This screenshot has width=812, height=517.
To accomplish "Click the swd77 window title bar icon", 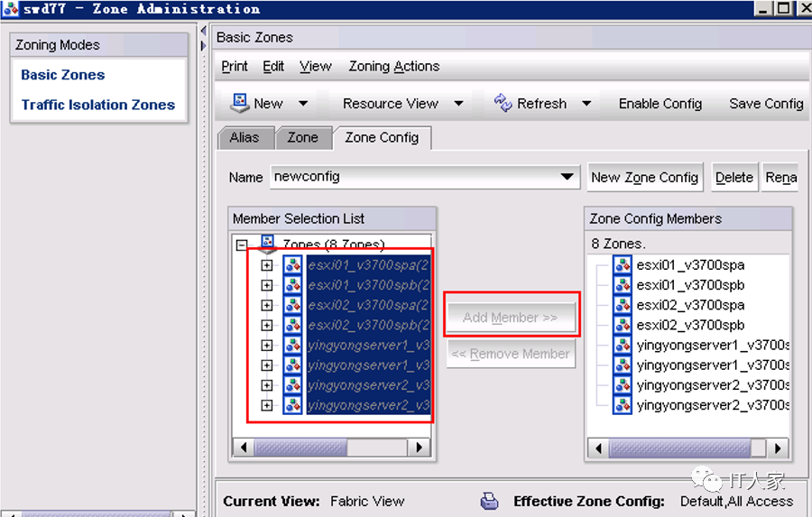I will [10, 8].
